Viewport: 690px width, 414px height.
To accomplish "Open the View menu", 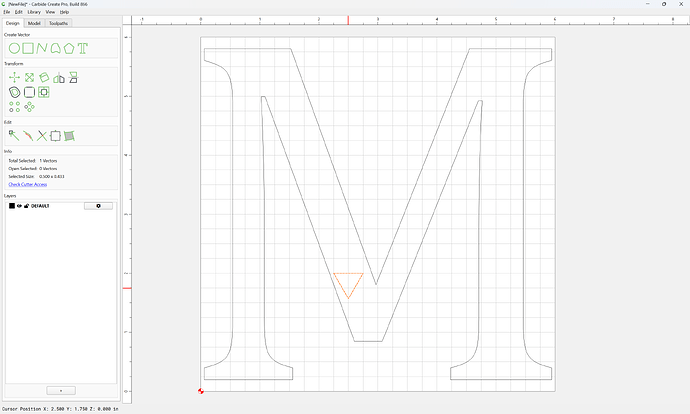I will (51, 12).
